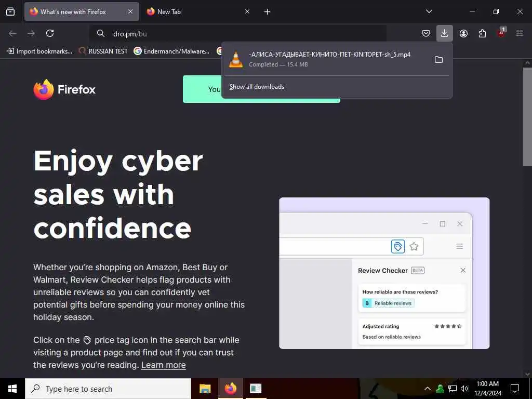Open the Windows Start menu

coord(12,389)
